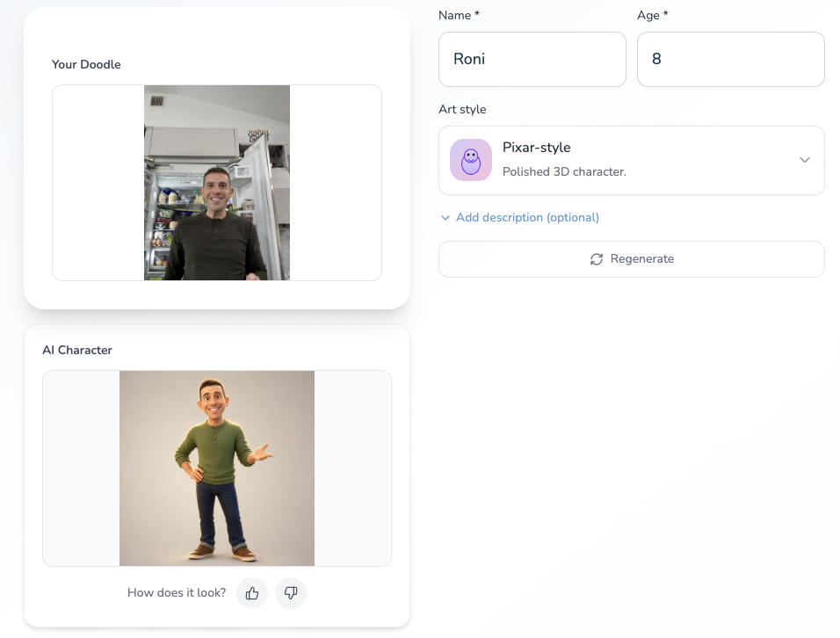840x638 pixels.
Task: Open the Art style dropdown chevron
Action: pos(804,160)
